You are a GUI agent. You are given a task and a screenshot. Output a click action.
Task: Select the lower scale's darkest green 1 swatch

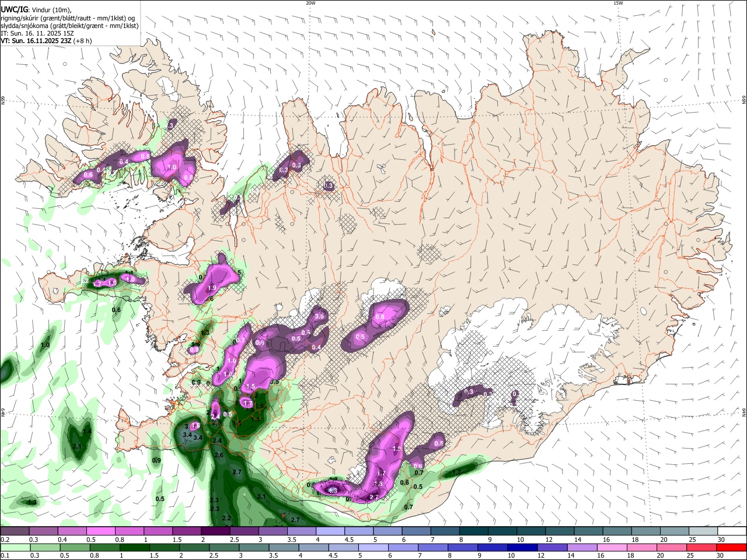click(135, 548)
